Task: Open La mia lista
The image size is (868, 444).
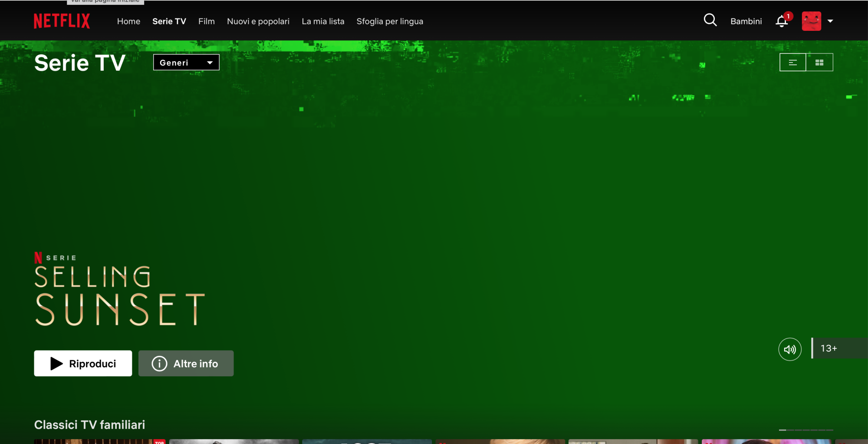Action: [323, 21]
